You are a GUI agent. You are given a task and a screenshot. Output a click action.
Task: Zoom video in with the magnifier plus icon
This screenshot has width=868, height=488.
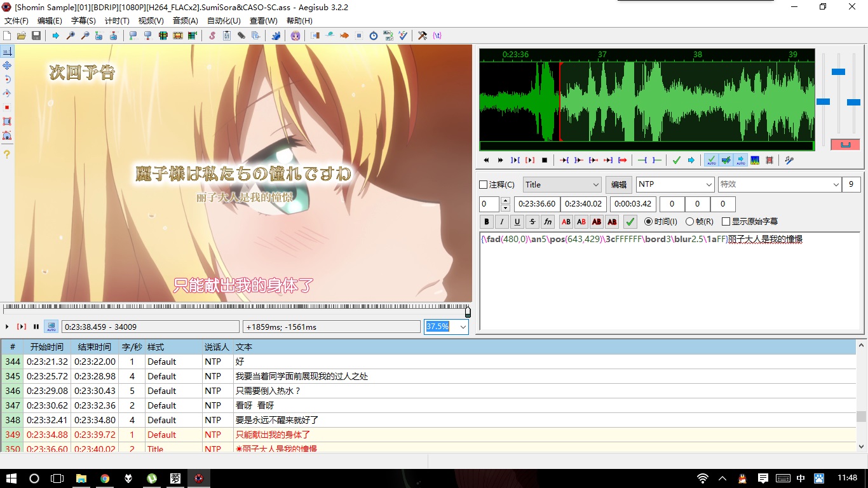coord(71,36)
